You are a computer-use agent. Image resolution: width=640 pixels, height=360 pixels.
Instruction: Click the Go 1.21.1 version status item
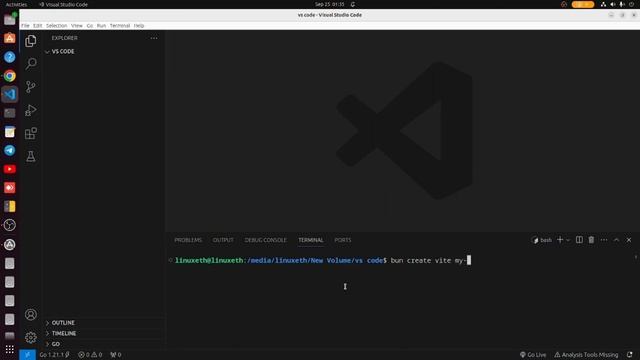(55, 355)
